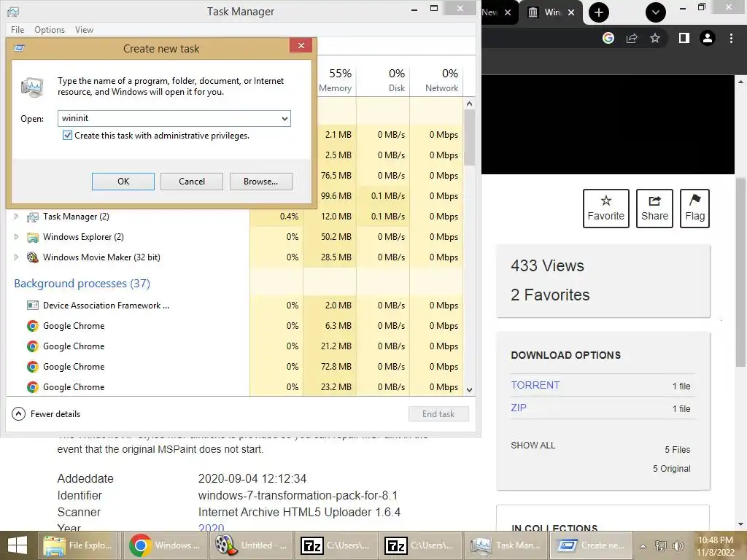
Task: Open Task Manager View menu
Action: (x=84, y=29)
